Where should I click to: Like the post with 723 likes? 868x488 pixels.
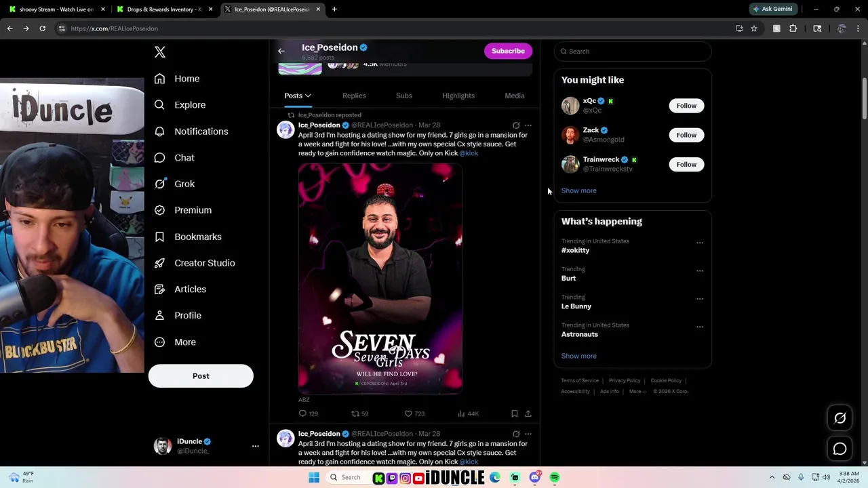pos(414,413)
